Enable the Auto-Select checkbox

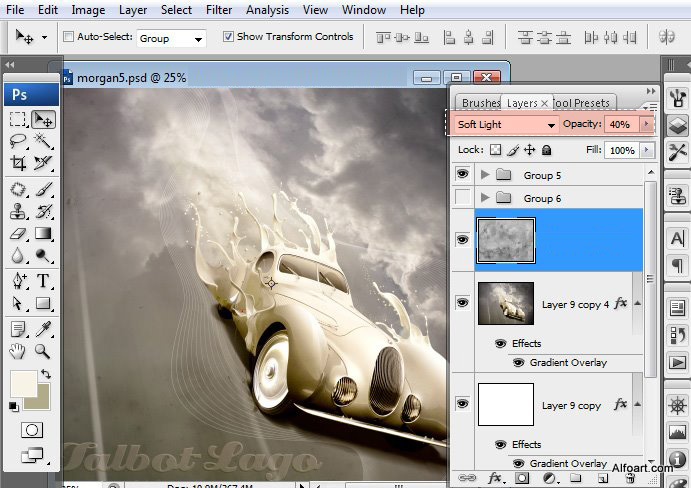[x=68, y=37]
